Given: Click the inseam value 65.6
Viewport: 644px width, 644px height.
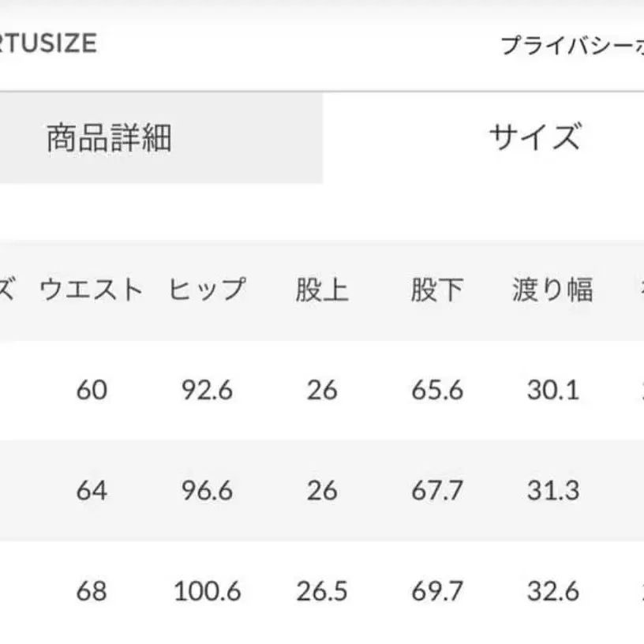Looking at the screenshot, I should pos(436,390).
